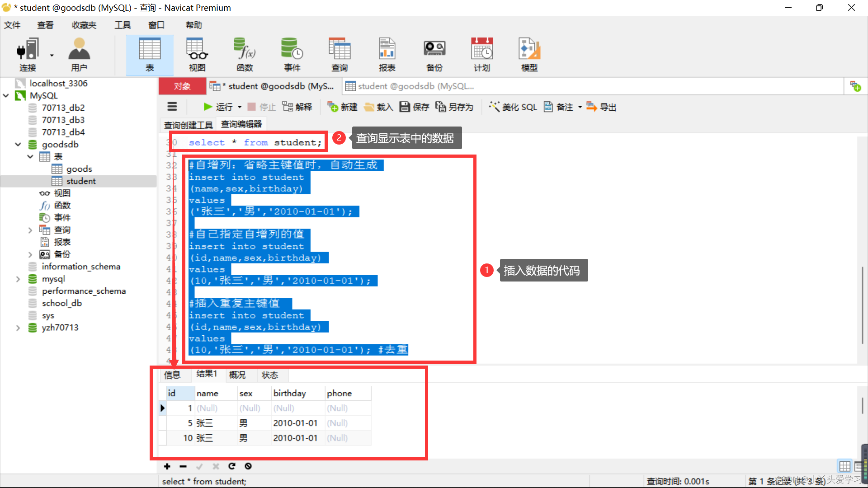Open the Function (函数) toolbar icon
868x488 pixels.
click(x=245, y=55)
